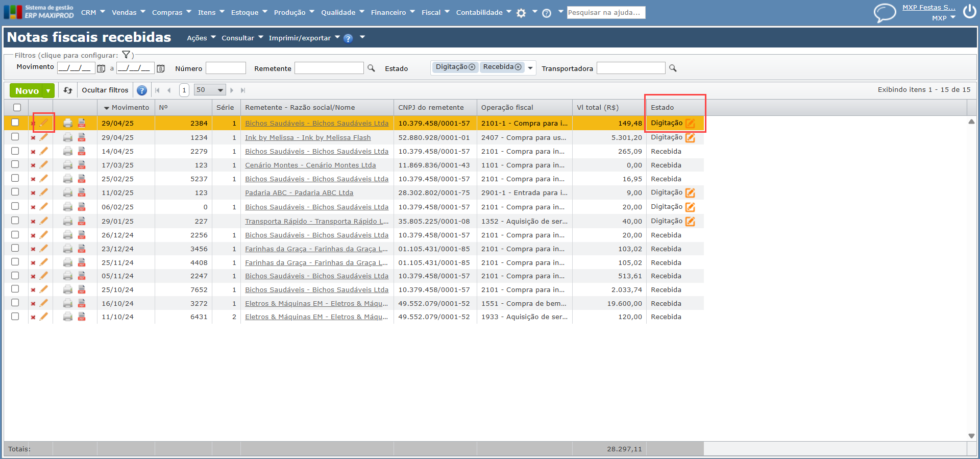Click search magnifier next to Transportadora
Viewport: 980px width, 459px height.
click(x=673, y=68)
